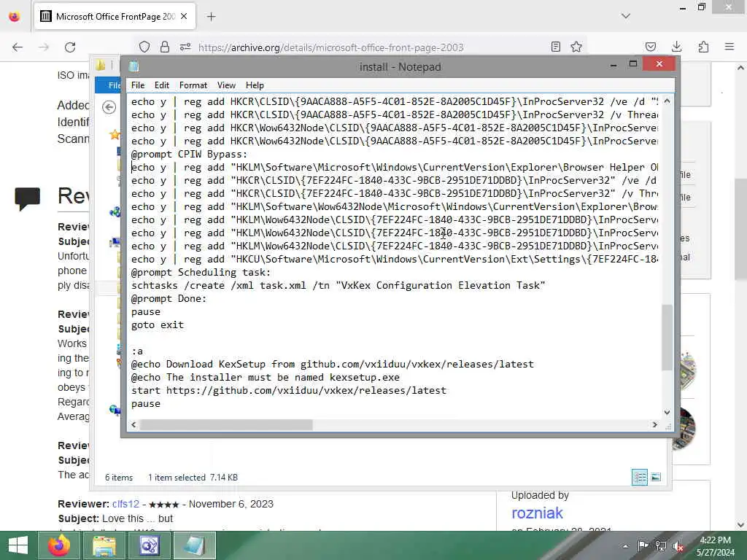Click Notepad vertical scrollbar thumb
This screenshot has width=747, height=560.
point(667,337)
